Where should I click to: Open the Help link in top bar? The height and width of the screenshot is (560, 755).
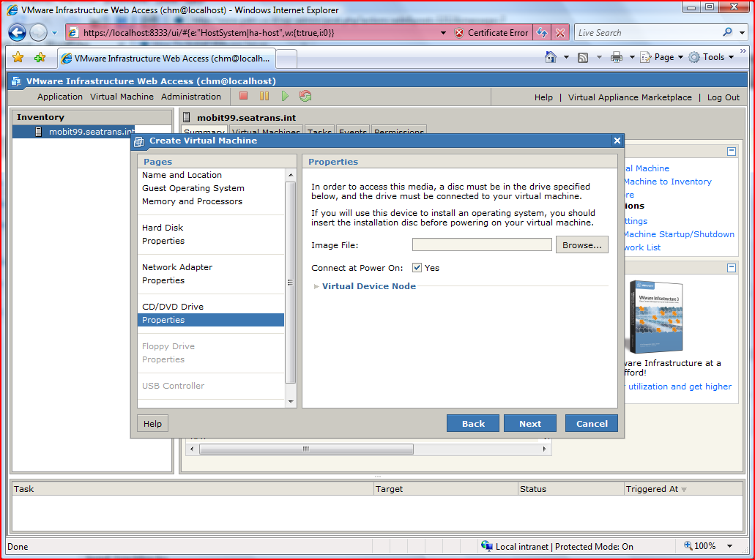[x=543, y=97]
